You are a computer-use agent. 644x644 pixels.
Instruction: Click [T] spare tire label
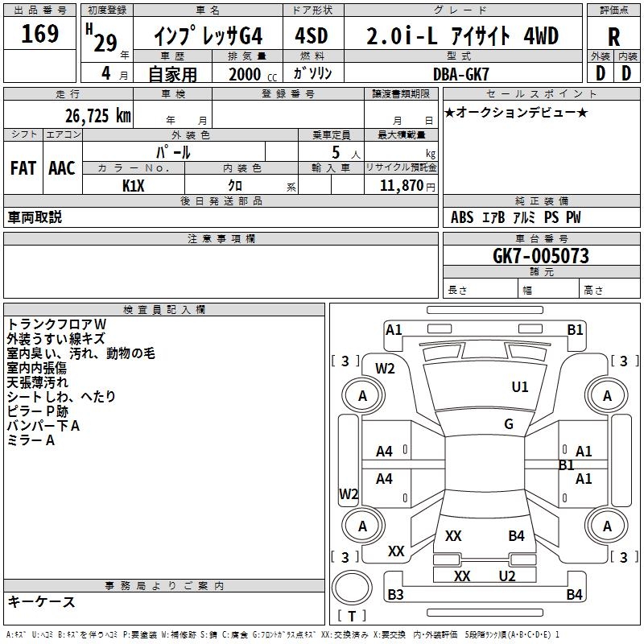[x=352, y=616]
